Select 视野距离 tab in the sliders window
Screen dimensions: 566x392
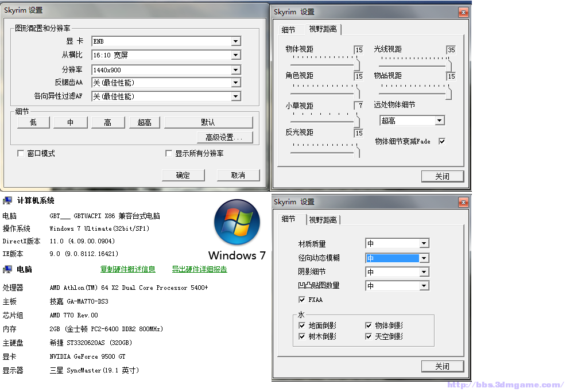tap(323, 29)
